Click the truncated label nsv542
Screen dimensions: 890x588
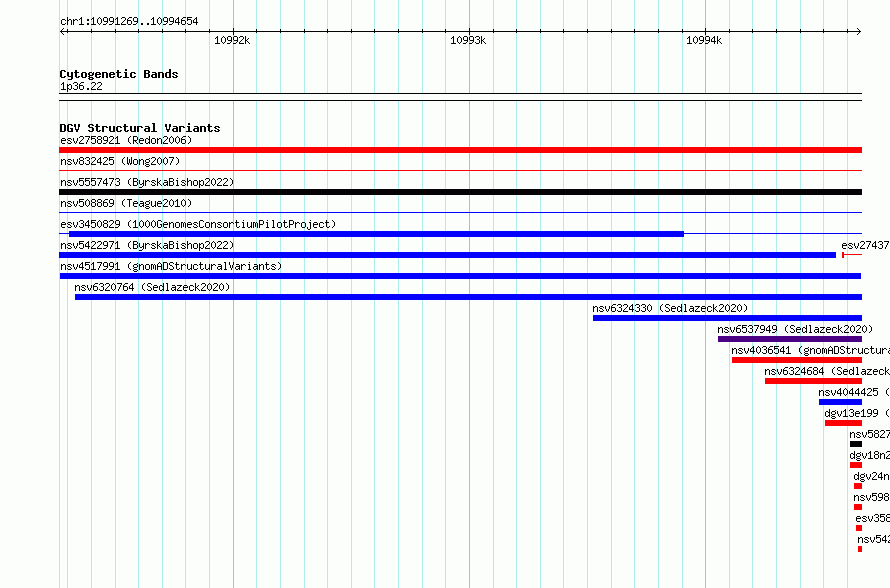pyautogui.click(x=874, y=539)
